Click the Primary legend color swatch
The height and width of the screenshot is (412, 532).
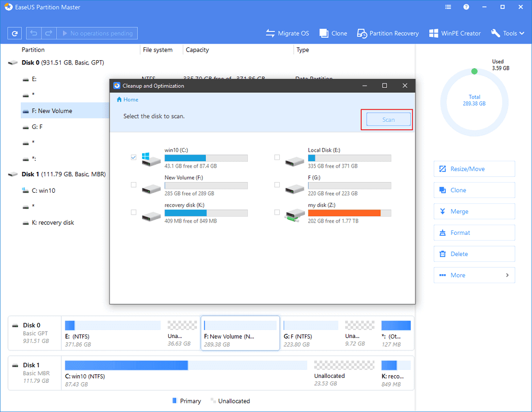point(174,400)
